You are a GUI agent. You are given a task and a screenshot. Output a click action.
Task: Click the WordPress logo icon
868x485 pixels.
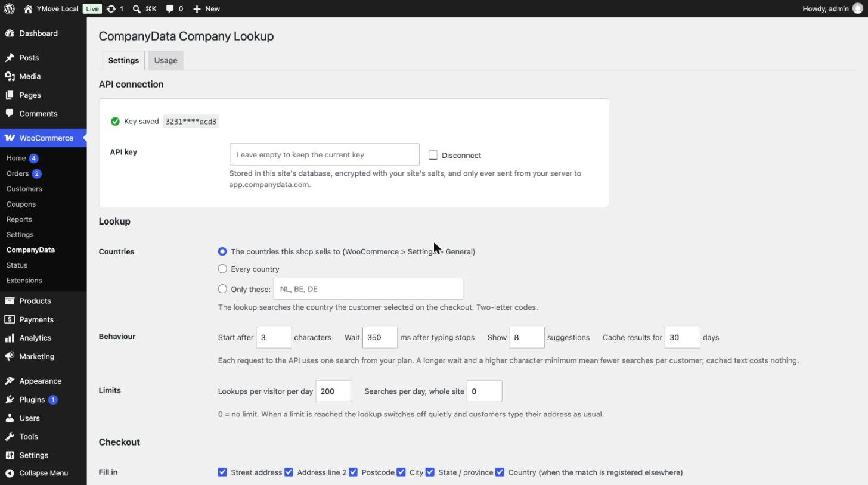(9, 9)
